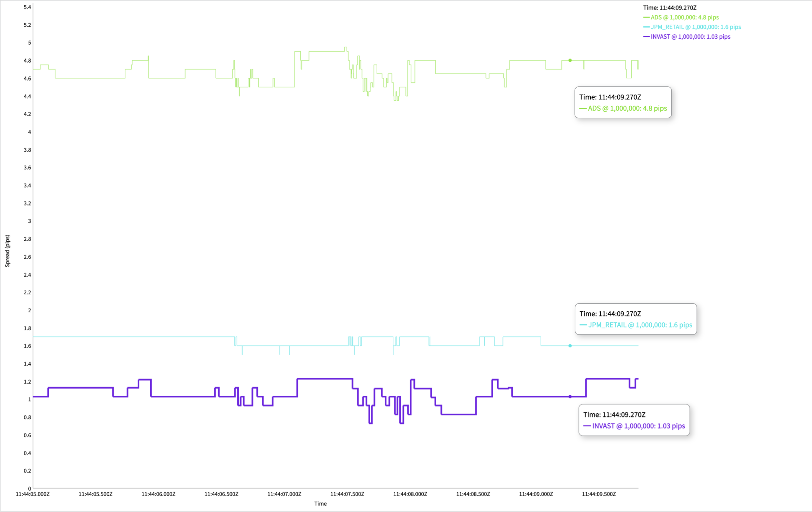The image size is (812, 512).
Task: Click the INVAST legend entry at top right
Action: point(686,36)
